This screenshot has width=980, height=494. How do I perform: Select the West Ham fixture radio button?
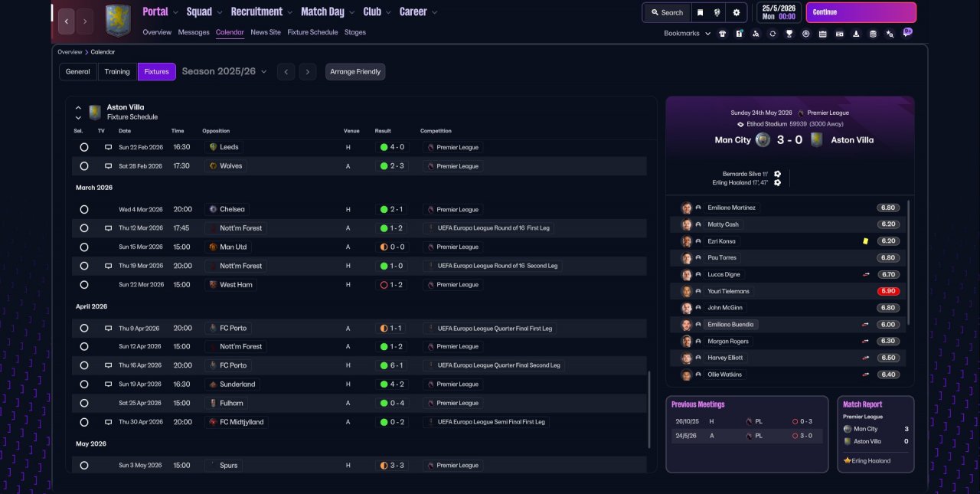84,285
